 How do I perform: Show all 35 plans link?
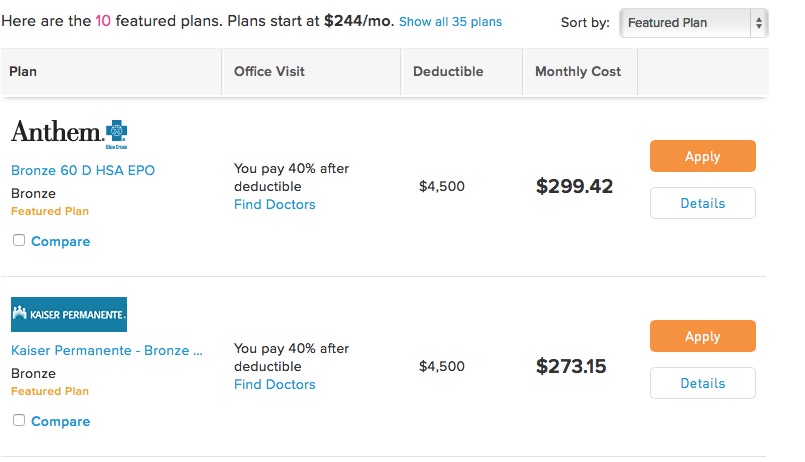click(x=450, y=22)
